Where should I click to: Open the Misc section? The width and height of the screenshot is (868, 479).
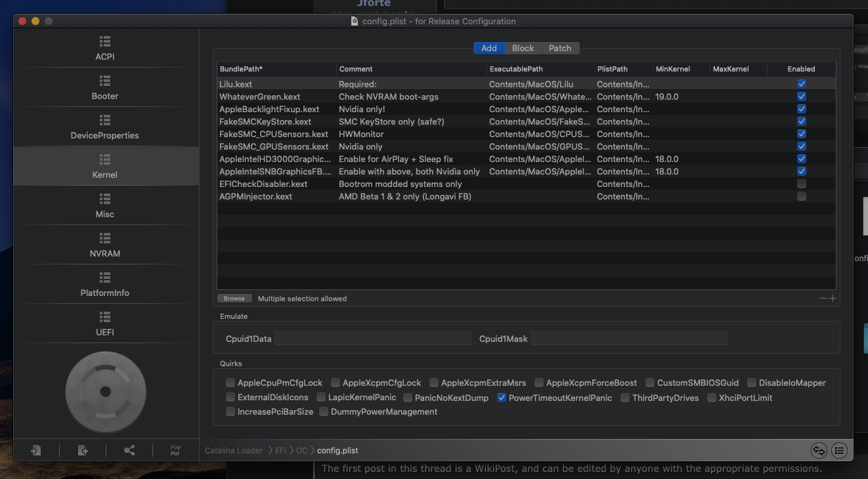tap(105, 205)
